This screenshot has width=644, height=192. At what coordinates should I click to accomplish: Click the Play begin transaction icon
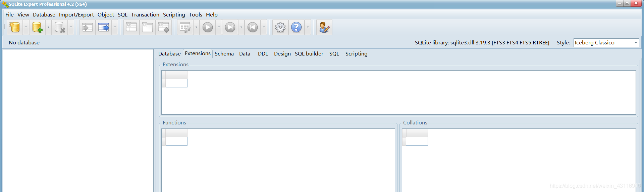pyautogui.click(x=208, y=27)
